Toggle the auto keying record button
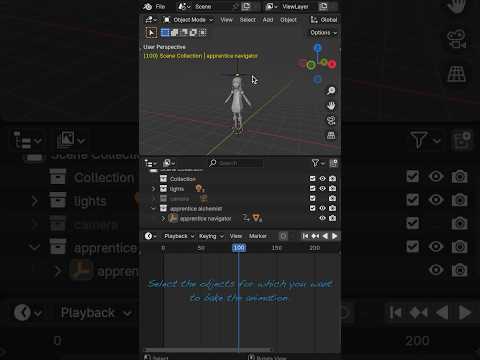The height and width of the screenshot is (360, 480). (283, 236)
